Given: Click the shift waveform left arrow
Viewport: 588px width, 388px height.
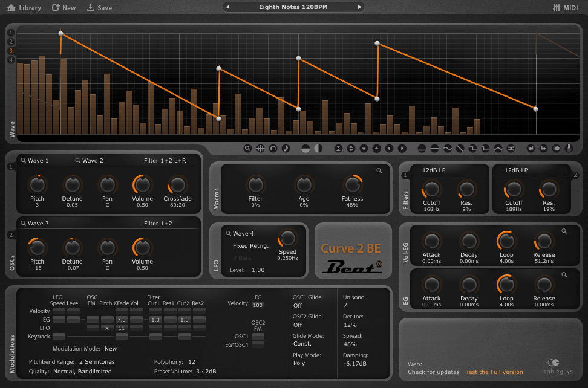Looking at the screenshot, I should [x=389, y=148].
